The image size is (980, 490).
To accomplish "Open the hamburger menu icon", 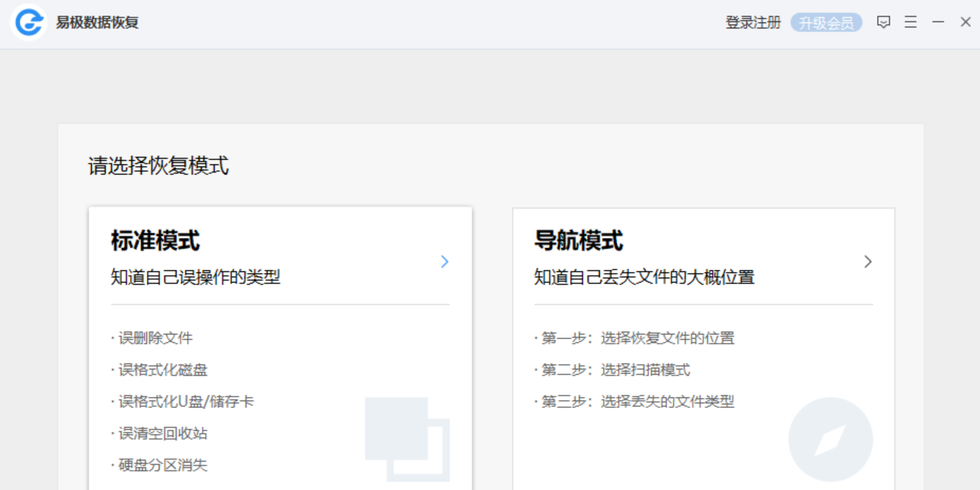I will [911, 23].
